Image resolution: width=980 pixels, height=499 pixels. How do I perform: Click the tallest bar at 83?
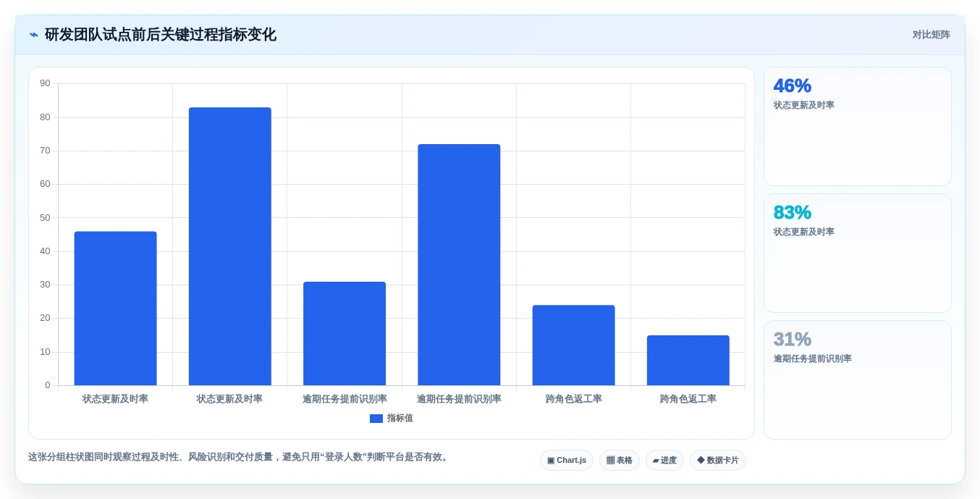click(x=230, y=246)
